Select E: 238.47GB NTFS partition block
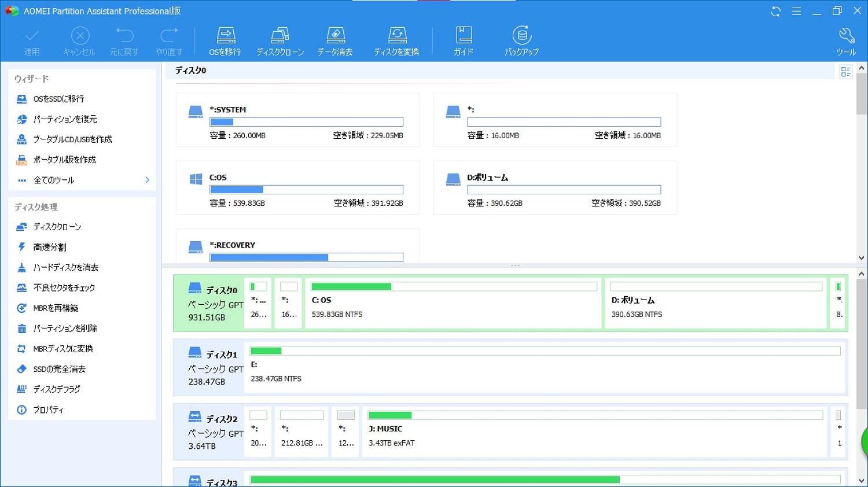The image size is (868, 487). pyautogui.click(x=545, y=367)
